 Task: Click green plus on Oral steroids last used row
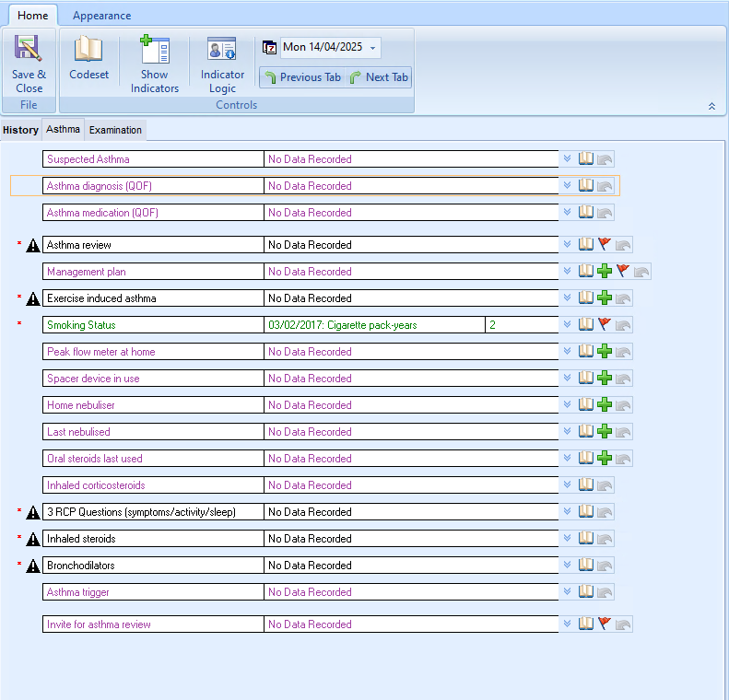coord(605,458)
